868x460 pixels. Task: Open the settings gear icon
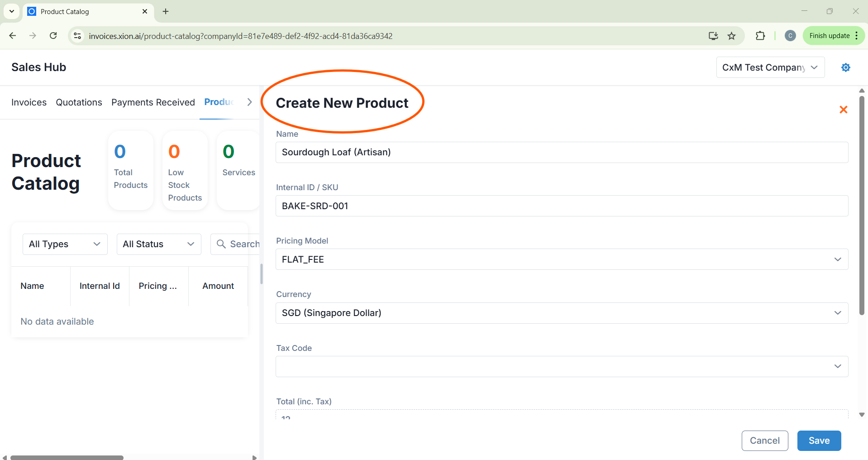[x=845, y=67]
